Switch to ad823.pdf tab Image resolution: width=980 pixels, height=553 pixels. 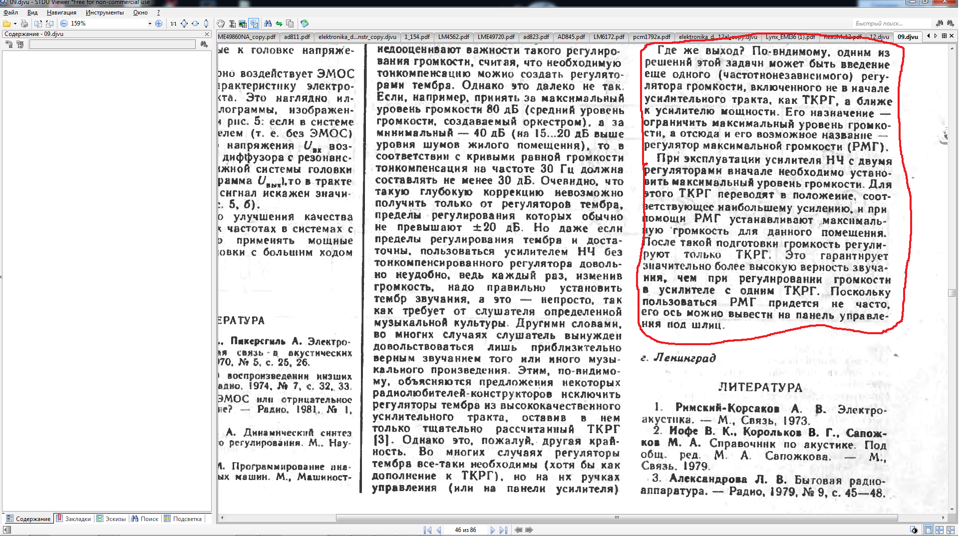coord(536,36)
